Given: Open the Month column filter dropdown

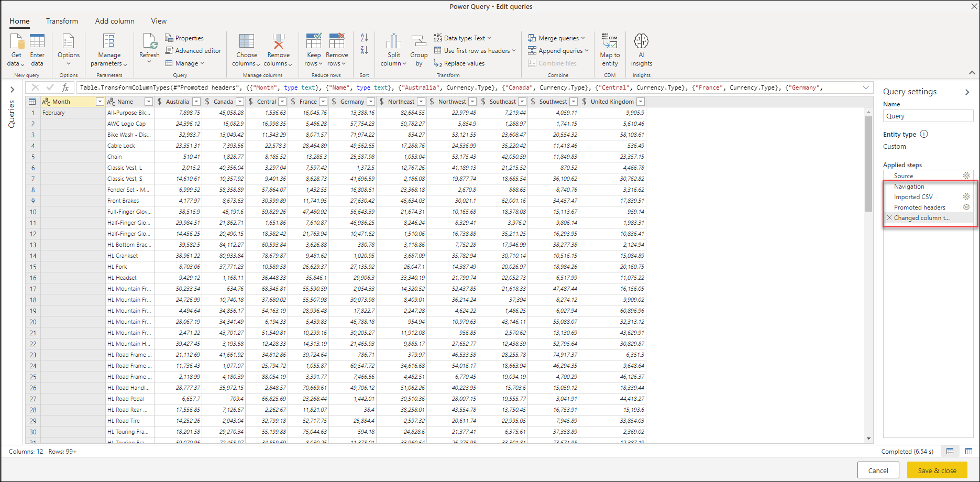Looking at the screenshot, I should coord(100,102).
